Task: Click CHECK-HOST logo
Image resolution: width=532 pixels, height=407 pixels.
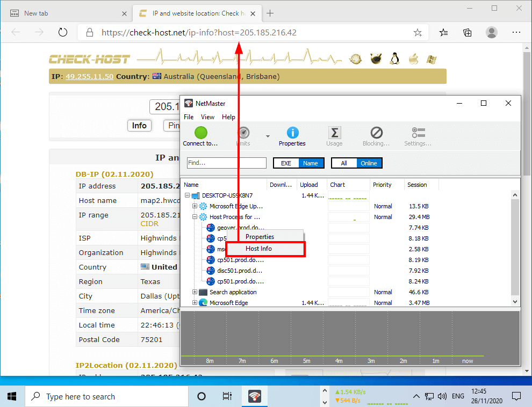Action: [90, 59]
